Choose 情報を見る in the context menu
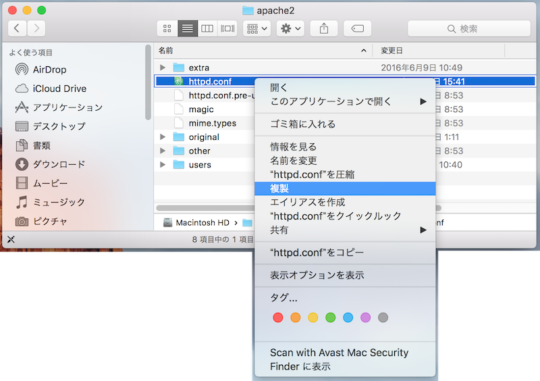 [x=345, y=147]
